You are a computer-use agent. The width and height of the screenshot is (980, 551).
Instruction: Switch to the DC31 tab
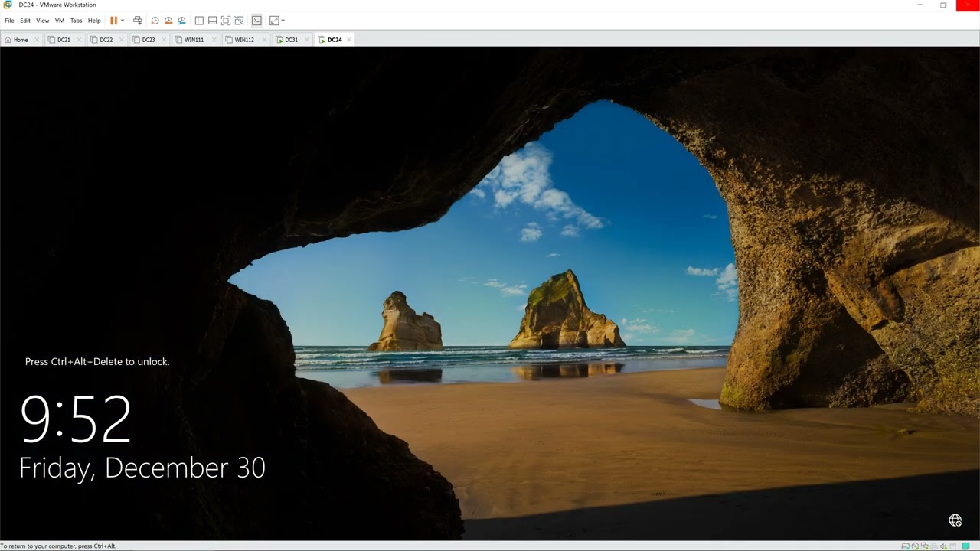(x=291, y=40)
